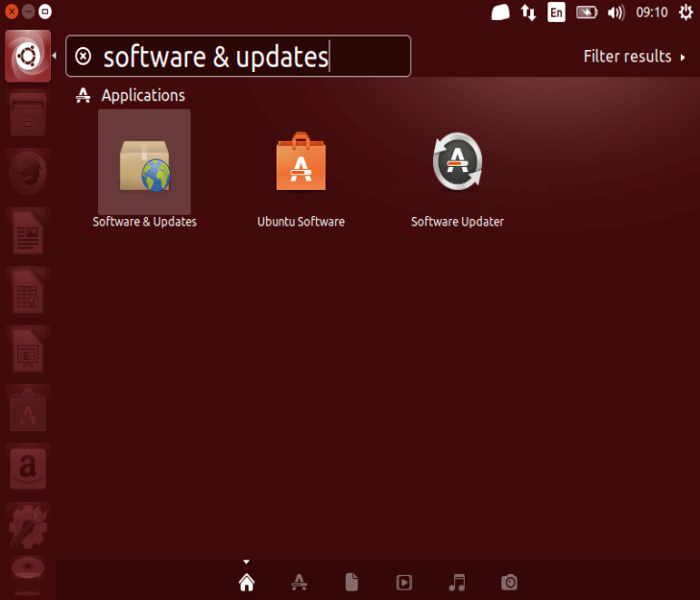Open the network indicator menu

[x=528, y=12]
